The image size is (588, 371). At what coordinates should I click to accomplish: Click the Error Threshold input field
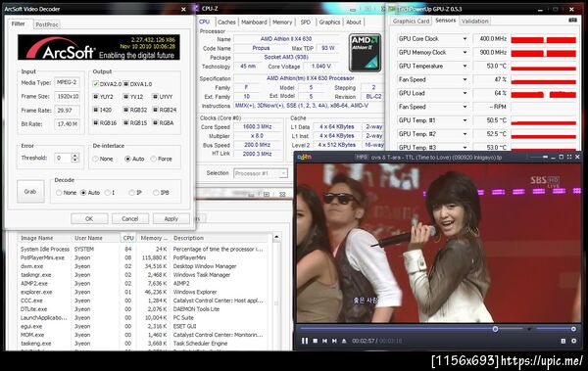63,158
